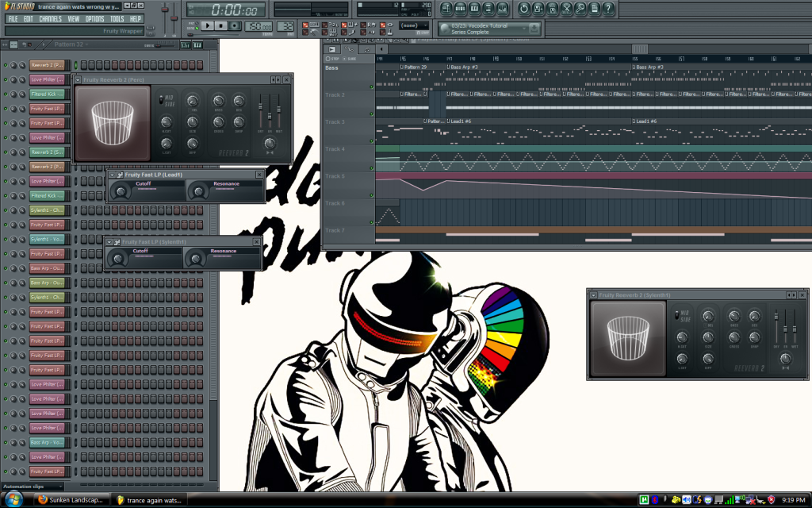Click the swing slider in step sequencer

click(158, 45)
